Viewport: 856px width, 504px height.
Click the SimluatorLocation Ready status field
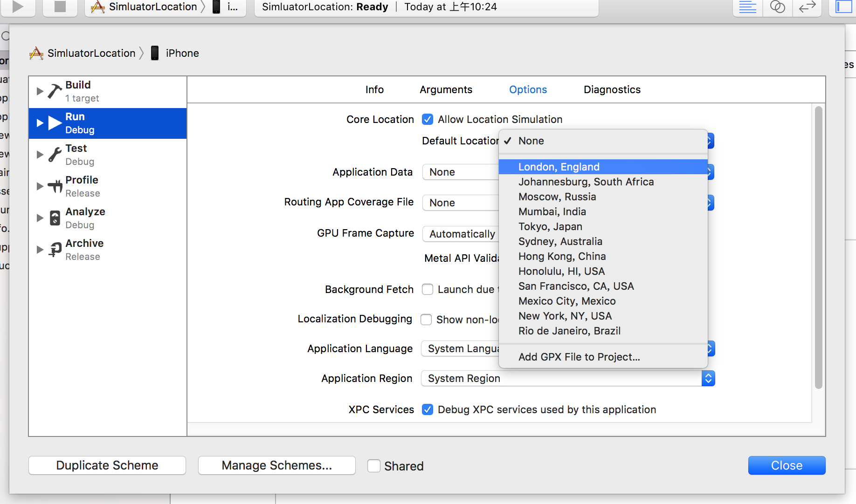click(x=426, y=7)
